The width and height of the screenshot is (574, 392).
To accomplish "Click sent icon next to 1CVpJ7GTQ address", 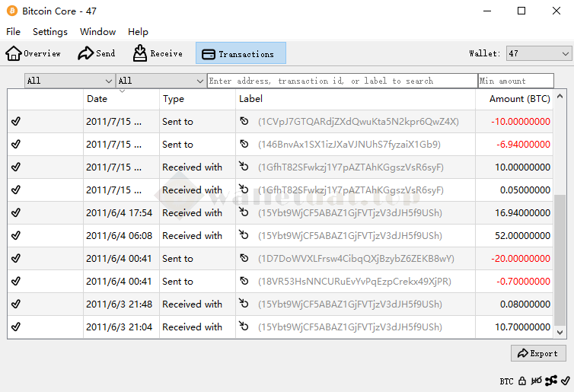I will (244, 122).
